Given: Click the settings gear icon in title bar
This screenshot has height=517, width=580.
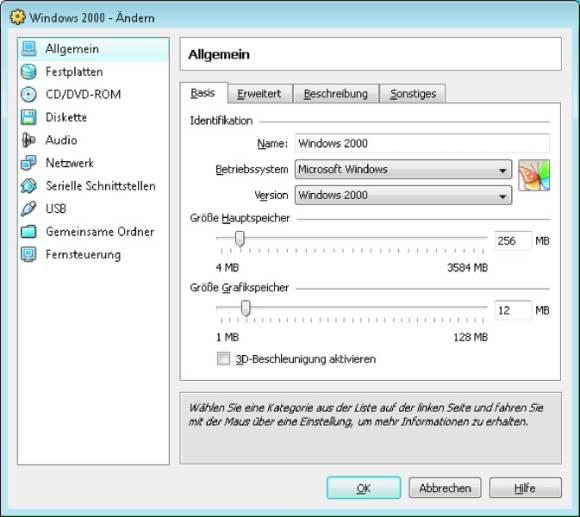Looking at the screenshot, I should (17, 17).
